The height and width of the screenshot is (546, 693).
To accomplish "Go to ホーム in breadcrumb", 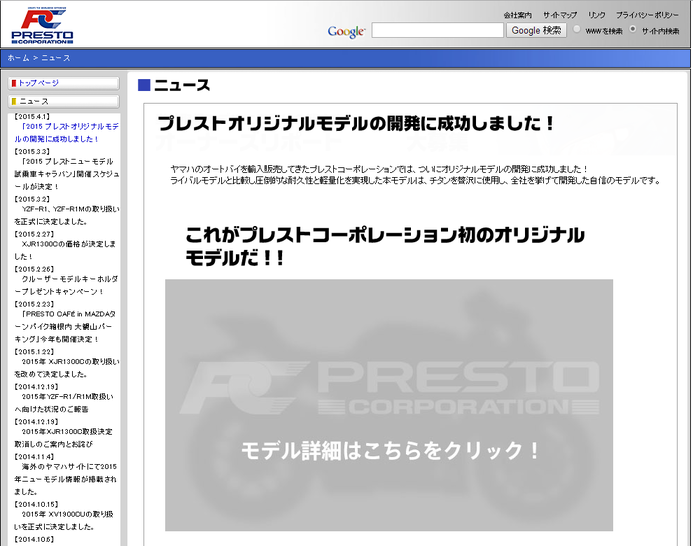I will click(18, 58).
